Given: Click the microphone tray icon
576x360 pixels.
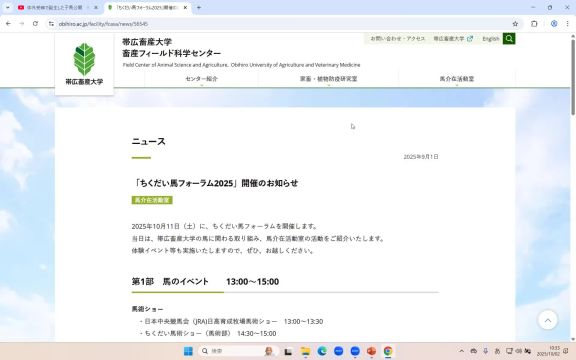Looking at the screenshot, I should [485, 351].
